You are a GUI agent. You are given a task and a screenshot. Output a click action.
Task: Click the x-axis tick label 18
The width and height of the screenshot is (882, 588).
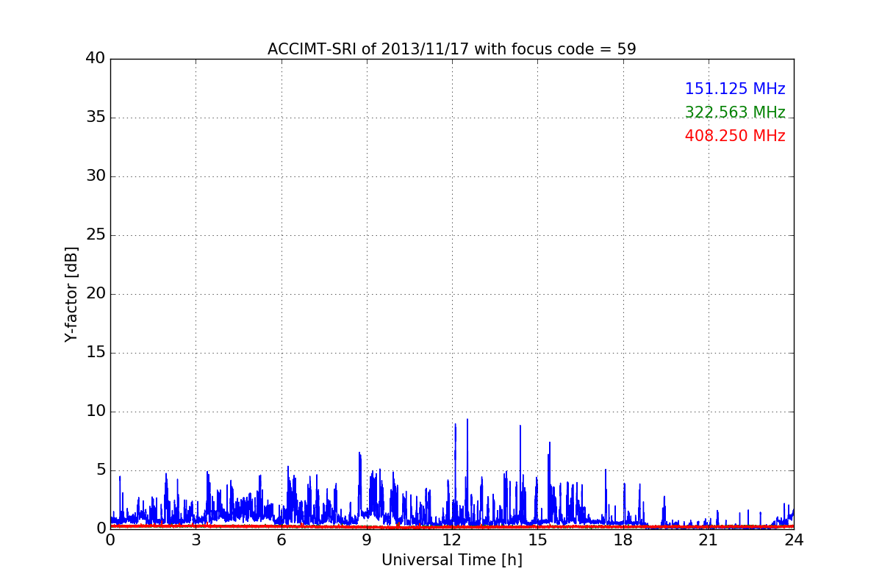(x=623, y=540)
